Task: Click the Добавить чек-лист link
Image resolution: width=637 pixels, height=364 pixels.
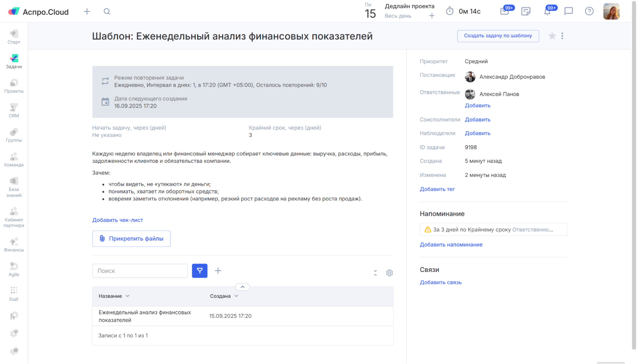Action: pyautogui.click(x=118, y=220)
